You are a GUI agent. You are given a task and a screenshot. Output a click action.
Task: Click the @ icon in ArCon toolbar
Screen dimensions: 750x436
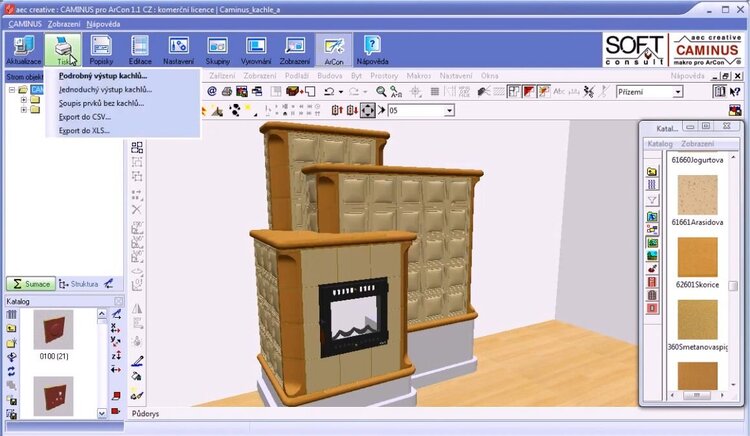pos(212,91)
